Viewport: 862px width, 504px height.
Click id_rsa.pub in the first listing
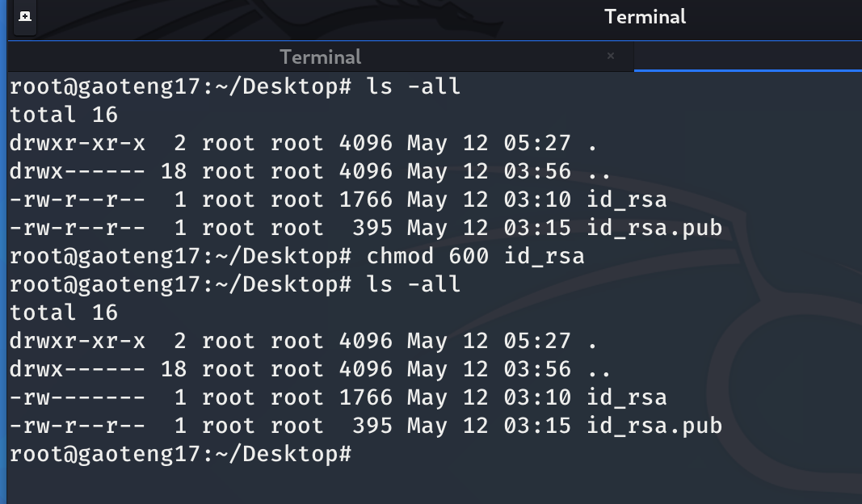pyautogui.click(x=654, y=228)
